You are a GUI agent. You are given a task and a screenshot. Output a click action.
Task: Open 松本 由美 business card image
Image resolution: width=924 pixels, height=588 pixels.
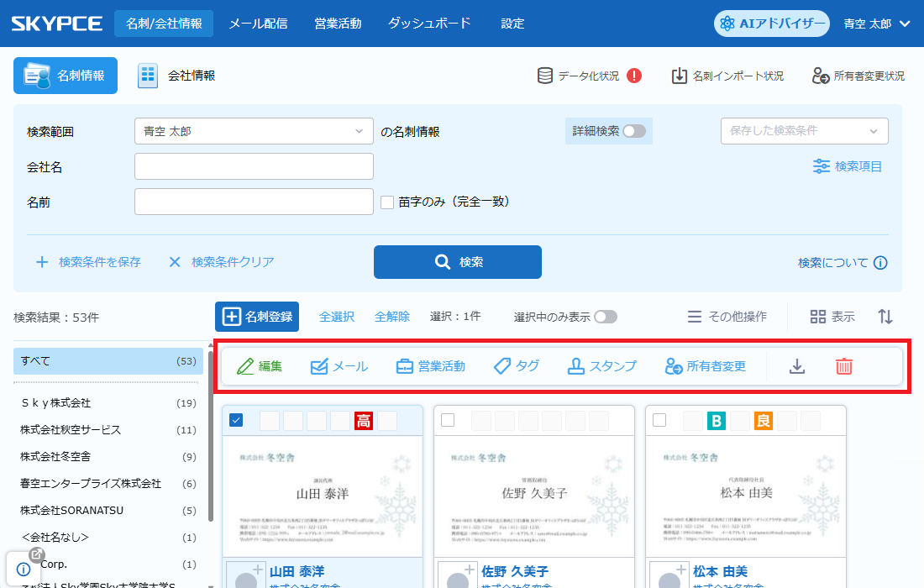click(745, 496)
